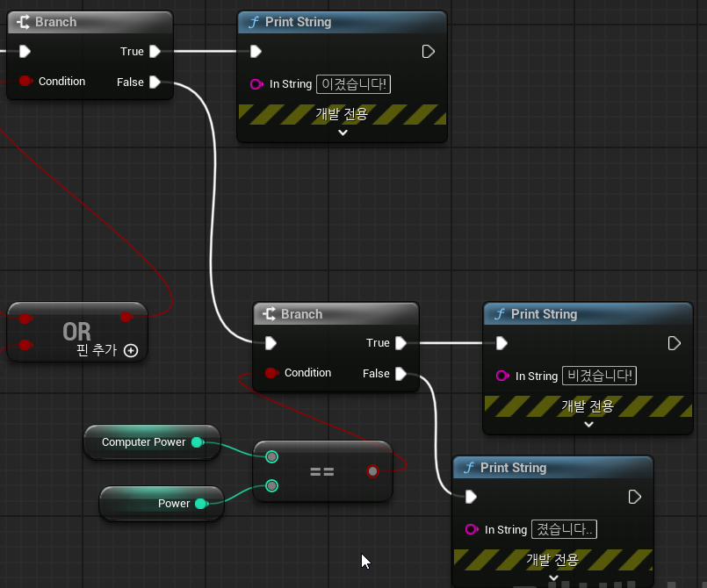Click the top Branch node's True output pin
This screenshot has height=588, width=707.
coord(155,52)
